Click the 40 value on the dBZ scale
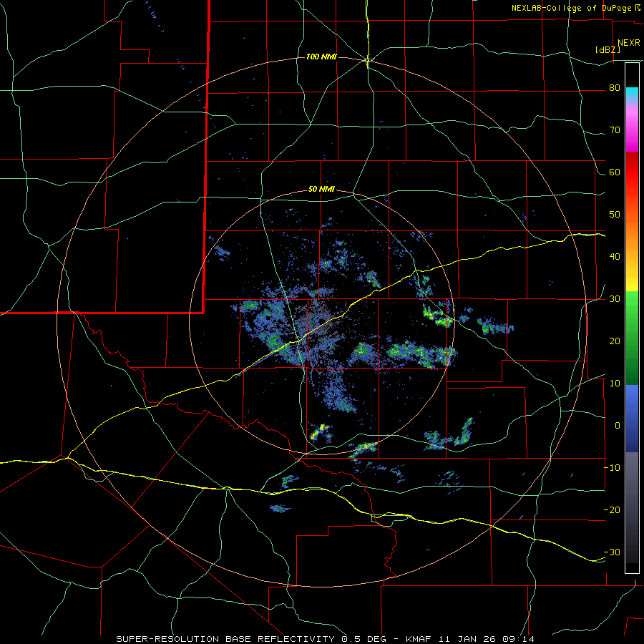This screenshot has height=644, width=644. (x=615, y=257)
